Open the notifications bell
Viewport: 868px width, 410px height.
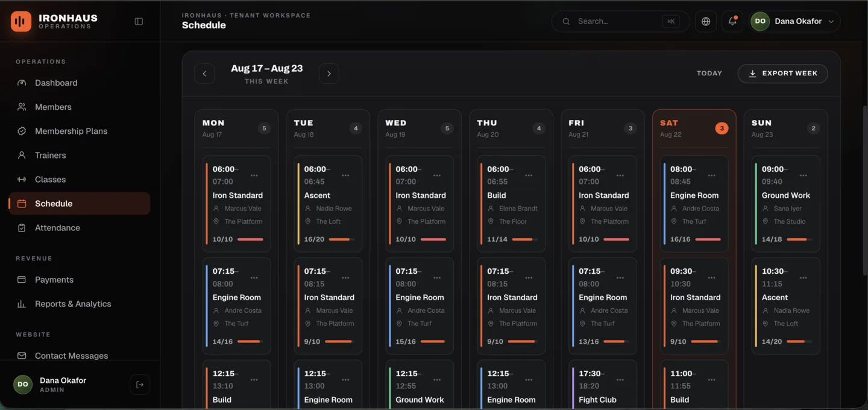[732, 21]
